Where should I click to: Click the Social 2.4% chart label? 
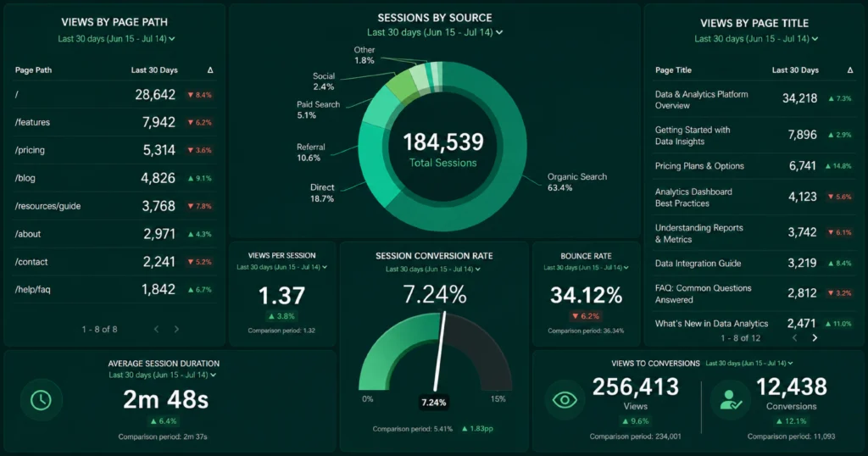coord(323,81)
